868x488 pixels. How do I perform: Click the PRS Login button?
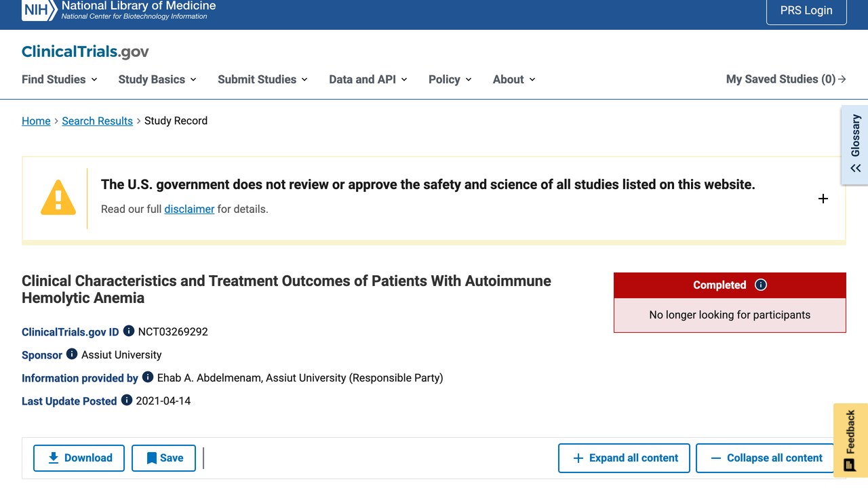click(806, 11)
